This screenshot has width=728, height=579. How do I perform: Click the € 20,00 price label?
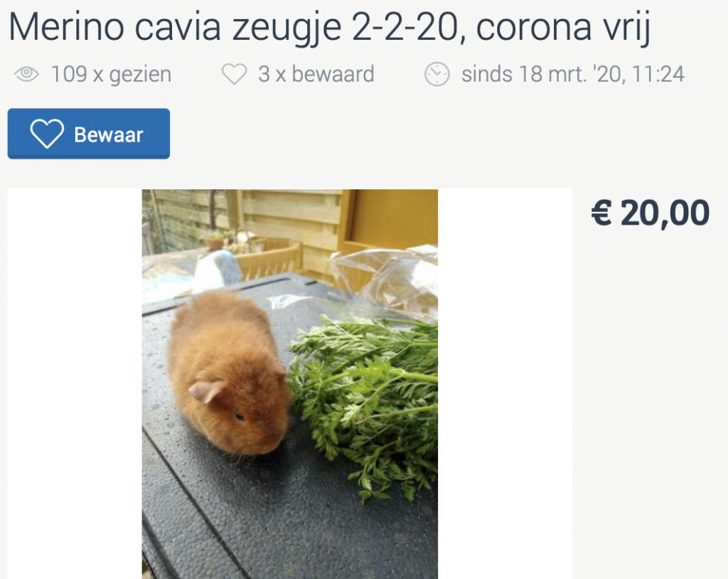pos(650,213)
